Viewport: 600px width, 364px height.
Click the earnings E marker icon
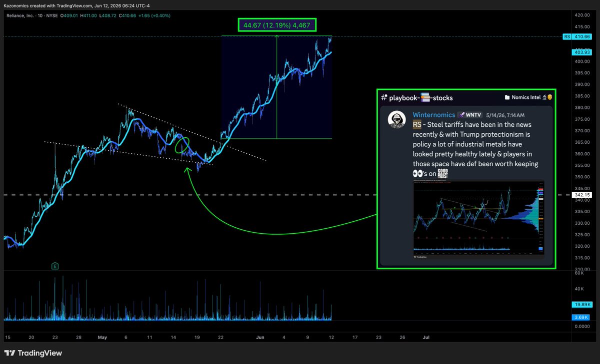[x=55, y=266]
